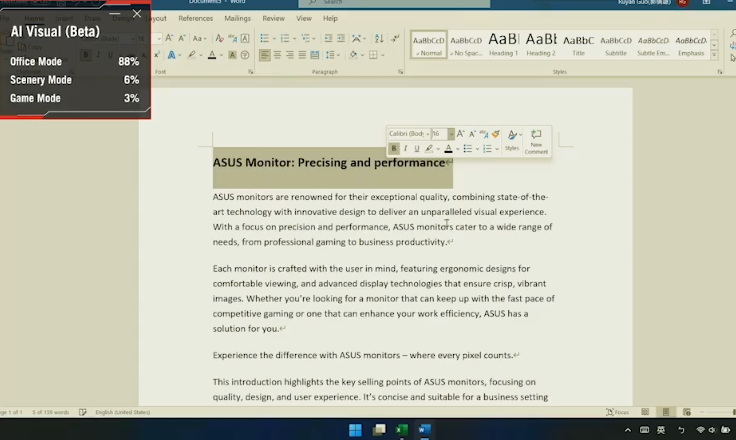Screen dimensions: 736x440
Task: Open the Help tab
Action: [x=330, y=18]
